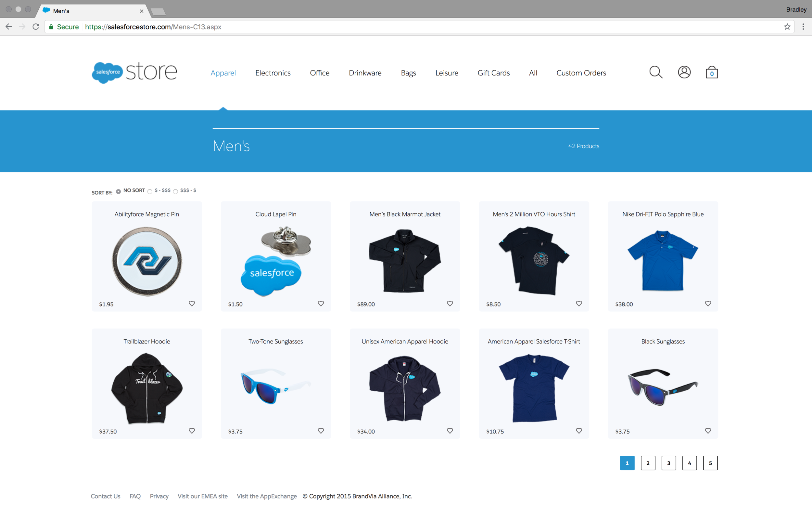Click heart icon on Two-Tone Sunglasses
The width and height of the screenshot is (812, 508).
(321, 431)
